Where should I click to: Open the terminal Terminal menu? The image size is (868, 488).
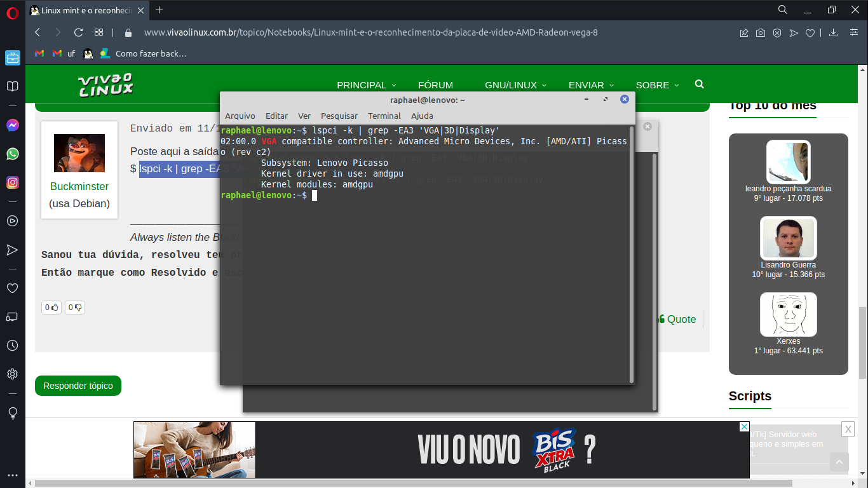click(x=384, y=116)
